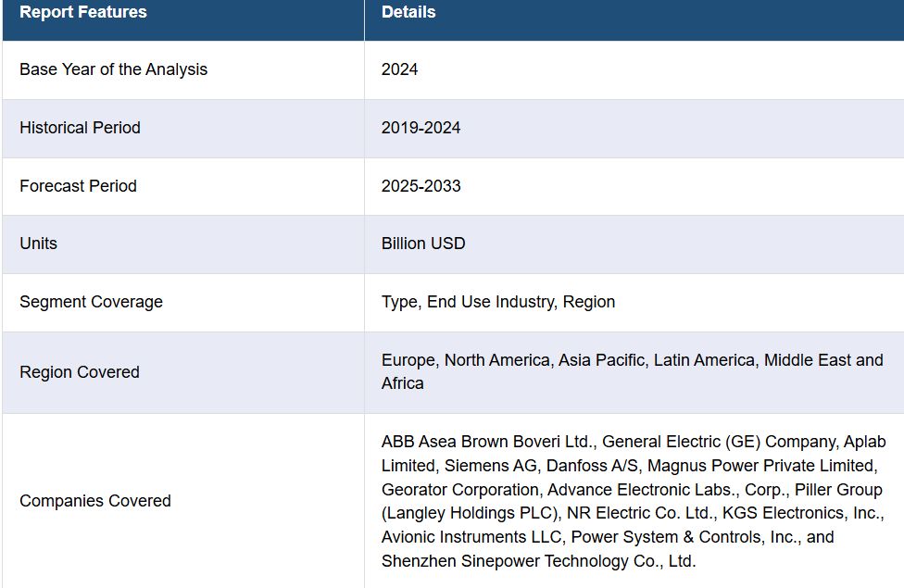Select the 'Forecast Period' label
This screenshot has width=904, height=588.
79,185
